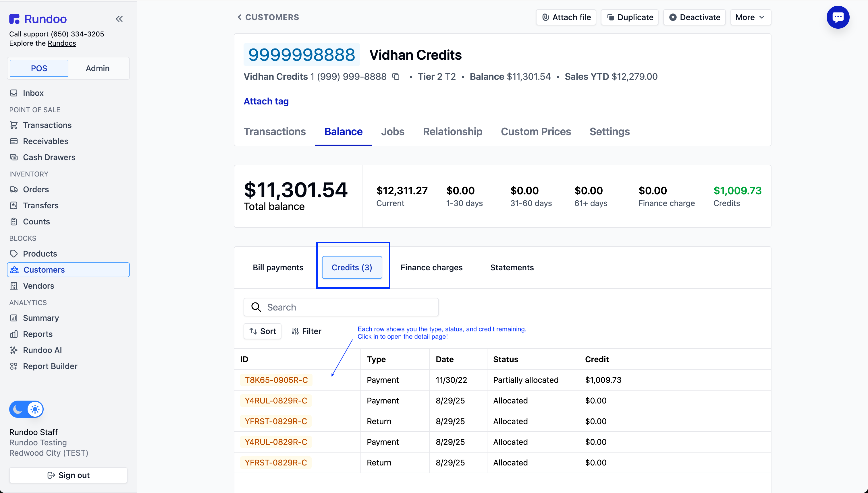Open the Finance charges sub-tab
This screenshot has height=493, width=868.
click(431, 267)
